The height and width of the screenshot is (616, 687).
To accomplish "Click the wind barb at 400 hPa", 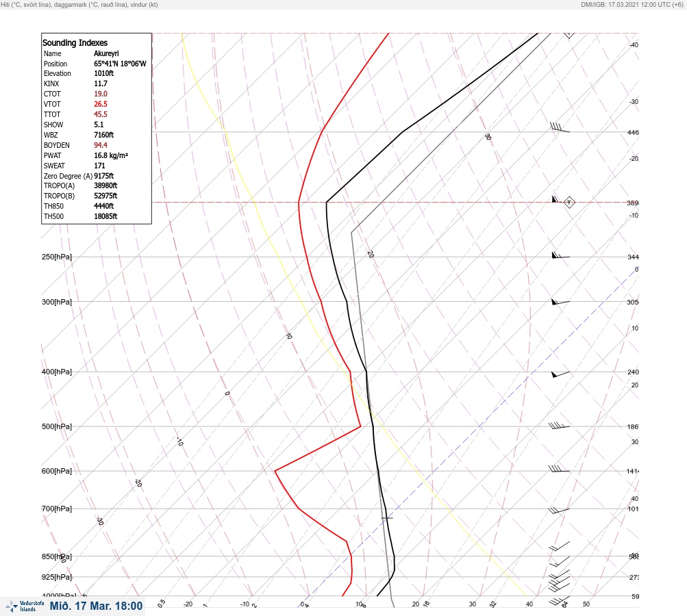I will pyautogui.click(x=560, y=374).
